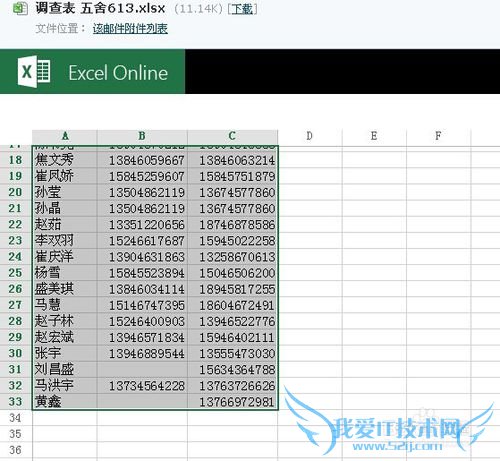The width and height of the screenshot is (500, 461).
Task: Click cell with 13946571834
Action: click(x=142, y=337)
